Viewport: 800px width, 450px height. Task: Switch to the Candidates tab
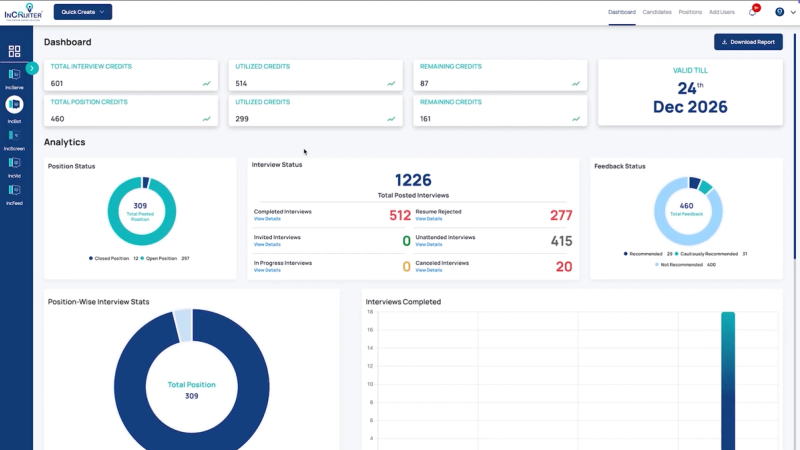coord(657,12)
